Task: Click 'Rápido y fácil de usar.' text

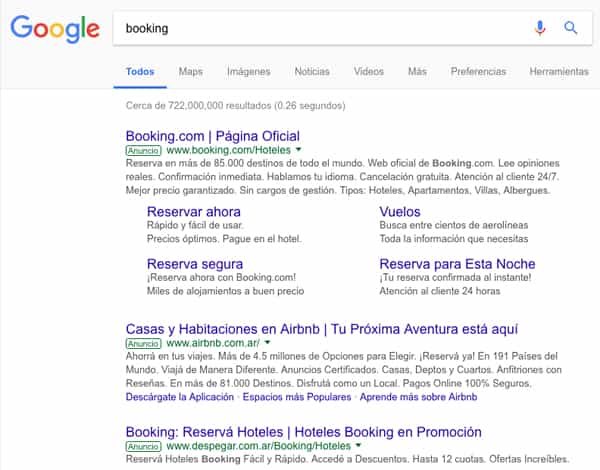Action: 195,225
